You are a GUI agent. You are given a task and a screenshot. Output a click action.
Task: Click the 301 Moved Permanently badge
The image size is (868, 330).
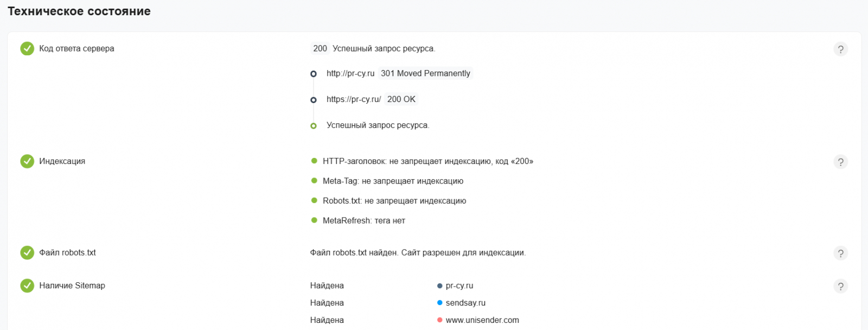425,73
